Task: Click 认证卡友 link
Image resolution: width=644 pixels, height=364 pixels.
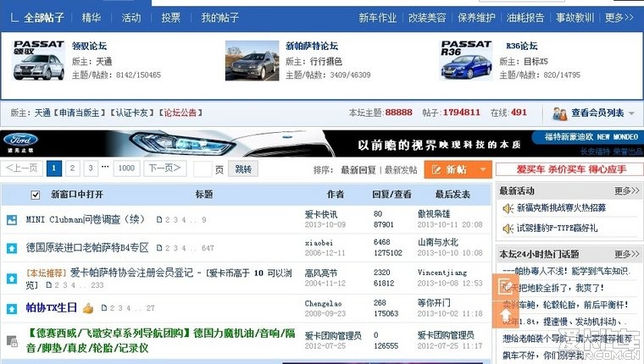Action: tap(131, 113)
